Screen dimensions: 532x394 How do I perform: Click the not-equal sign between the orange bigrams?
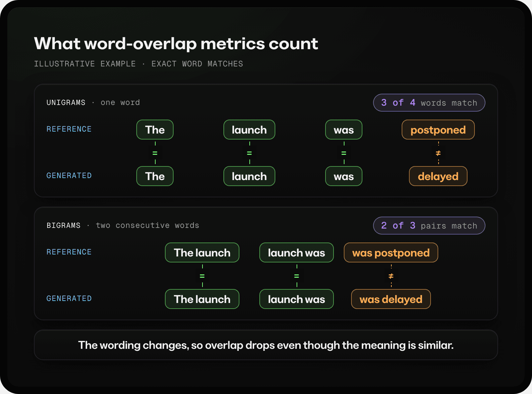[391, 276]
